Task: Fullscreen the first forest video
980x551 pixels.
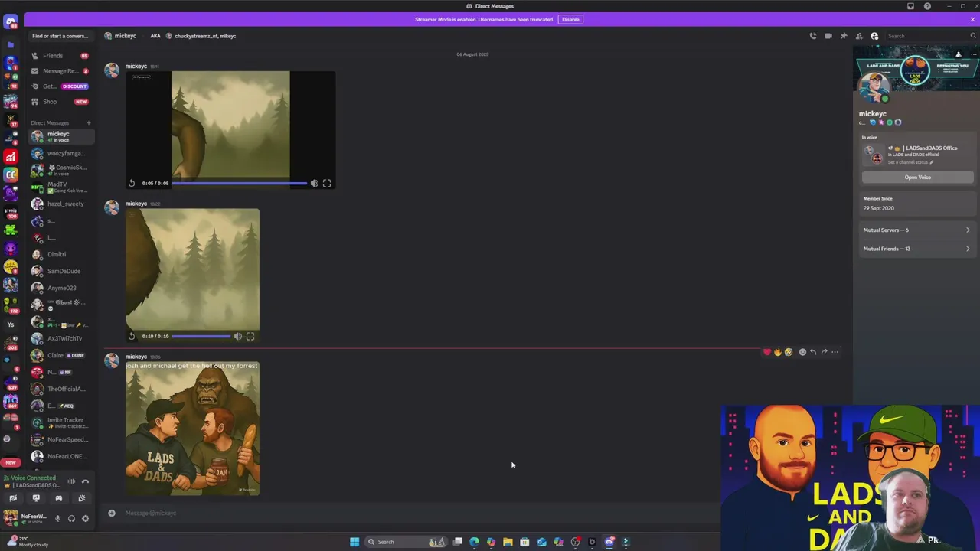Action: (327, 183)
